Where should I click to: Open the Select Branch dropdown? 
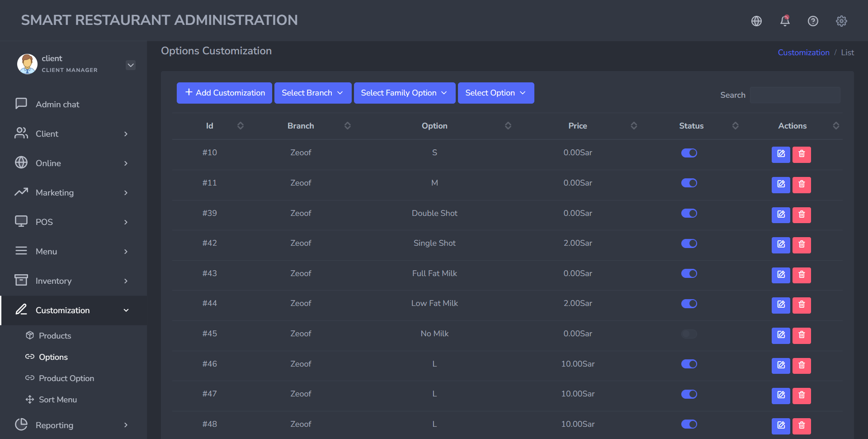point(313,93)
